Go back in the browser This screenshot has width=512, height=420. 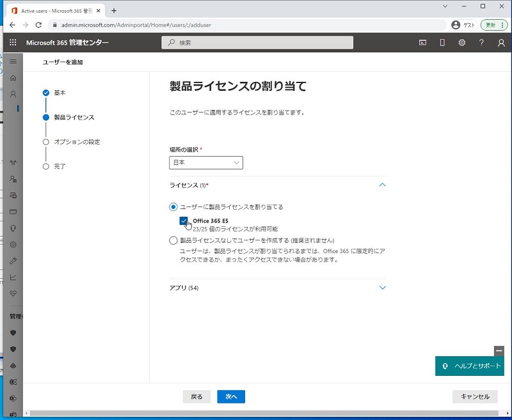click(x=12, y=25)
